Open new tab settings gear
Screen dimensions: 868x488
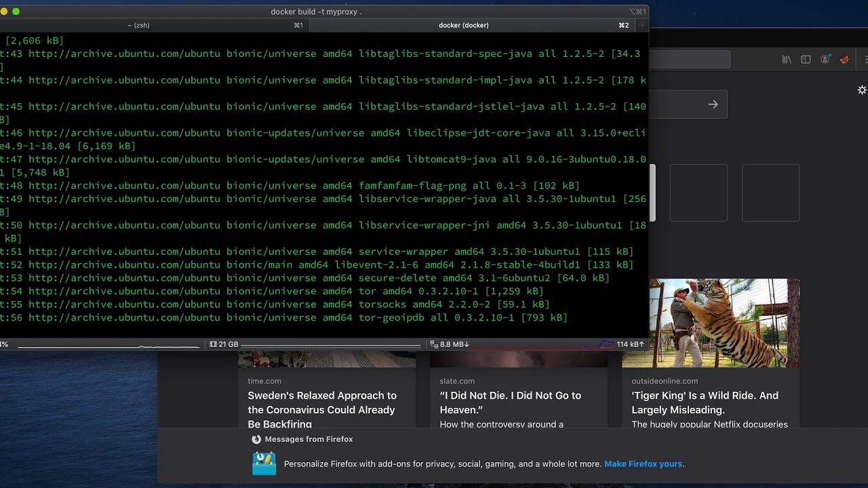tap(862, 90)
